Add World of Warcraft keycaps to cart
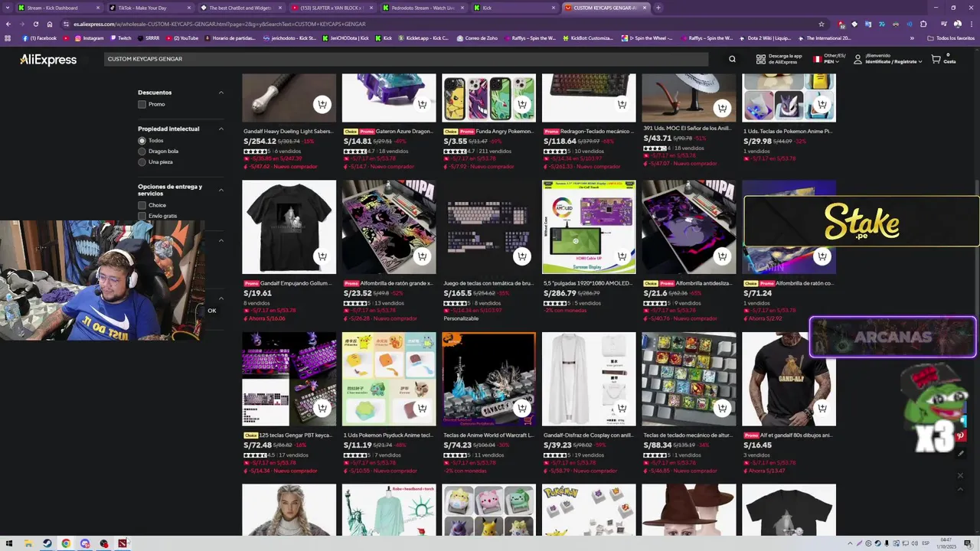The image size is (980, 551). 522,409
